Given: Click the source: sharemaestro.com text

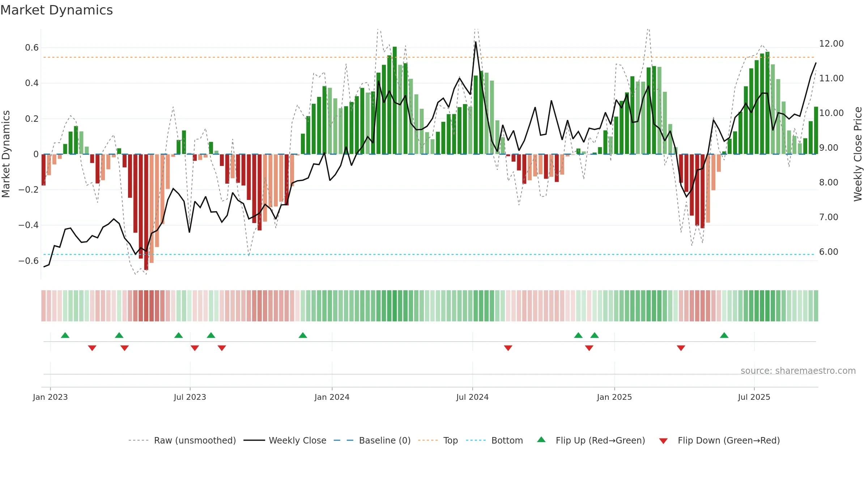Looking at the screenshot, I should click(798, 371).
